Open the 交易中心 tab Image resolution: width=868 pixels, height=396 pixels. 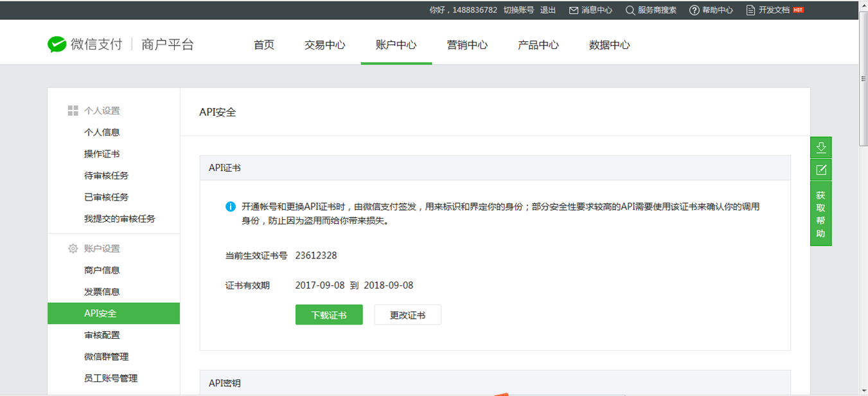point(325,45)
